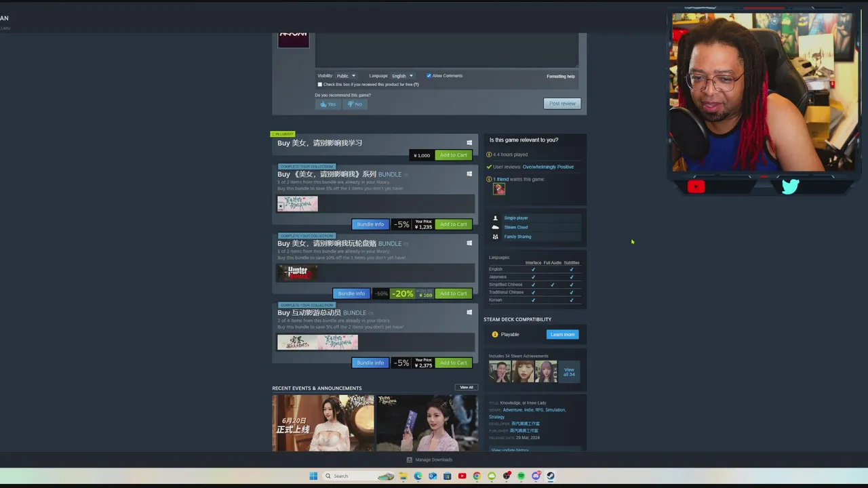
Task: Add the 玩轮盘赌 bundle to cart
Action: coord(453,293)
